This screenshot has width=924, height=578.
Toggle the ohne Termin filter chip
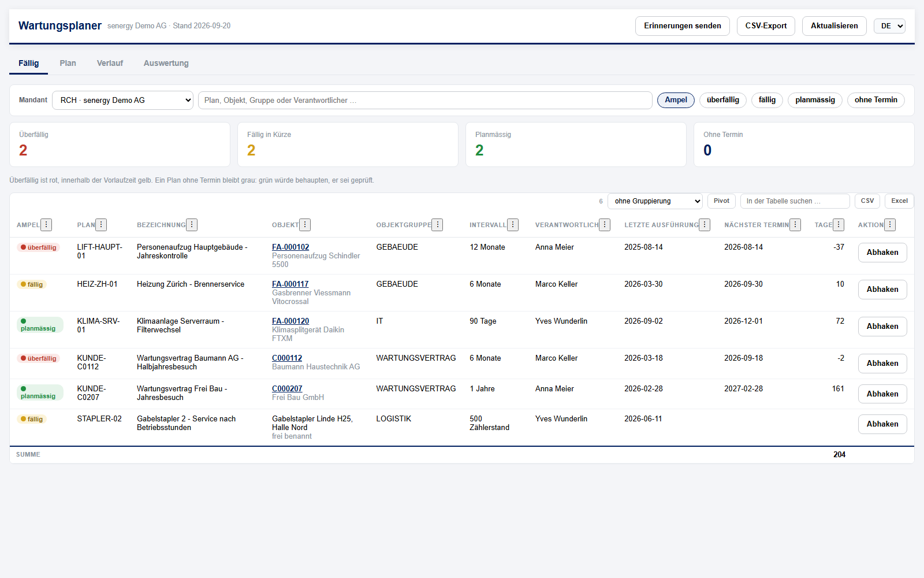[875, 100]
